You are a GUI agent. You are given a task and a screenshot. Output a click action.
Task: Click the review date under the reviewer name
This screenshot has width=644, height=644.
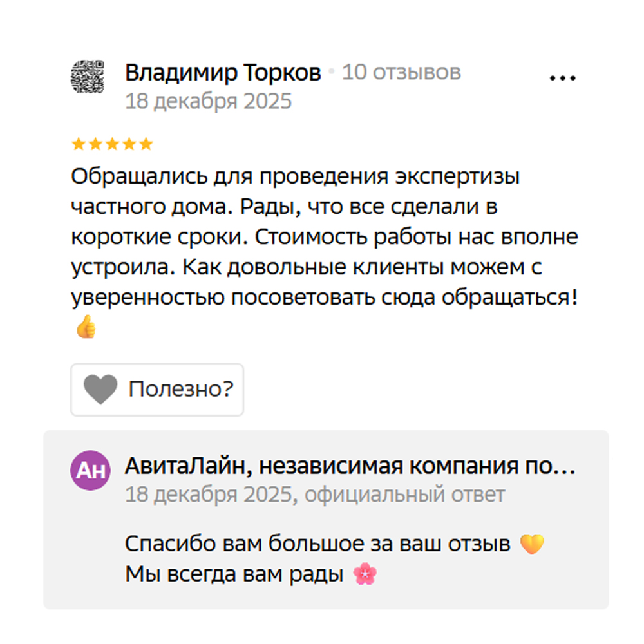[x=208, y=102]
